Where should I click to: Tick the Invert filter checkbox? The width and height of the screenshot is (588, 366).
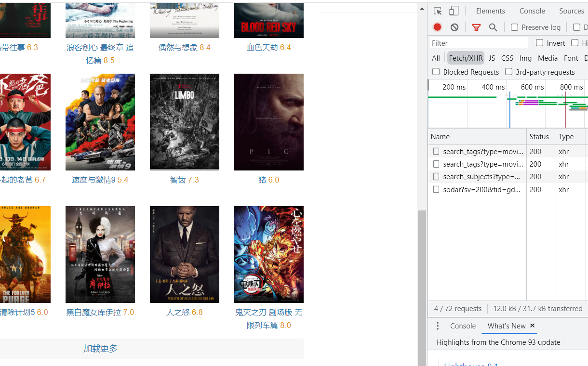point(540,43)
